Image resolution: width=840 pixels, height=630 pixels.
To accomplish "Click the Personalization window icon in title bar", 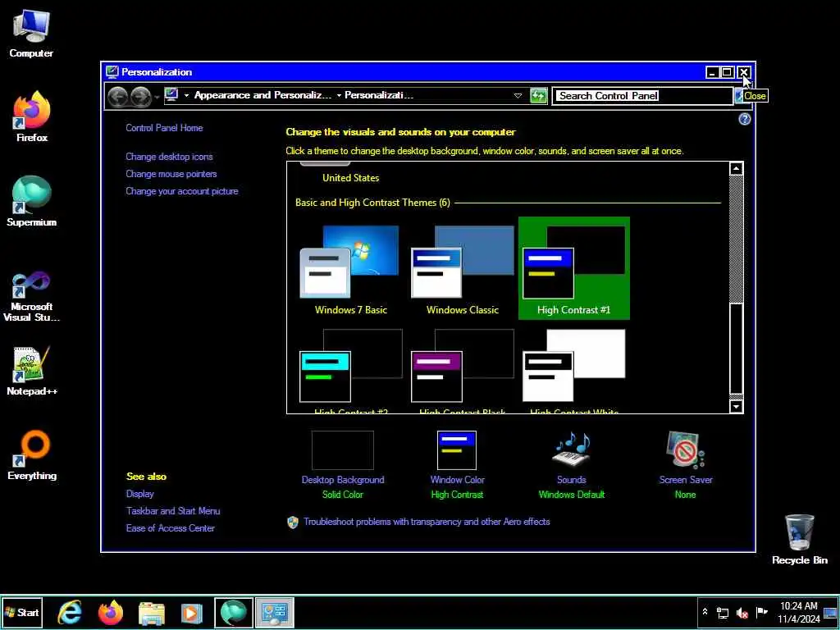I will coord(112,72).
